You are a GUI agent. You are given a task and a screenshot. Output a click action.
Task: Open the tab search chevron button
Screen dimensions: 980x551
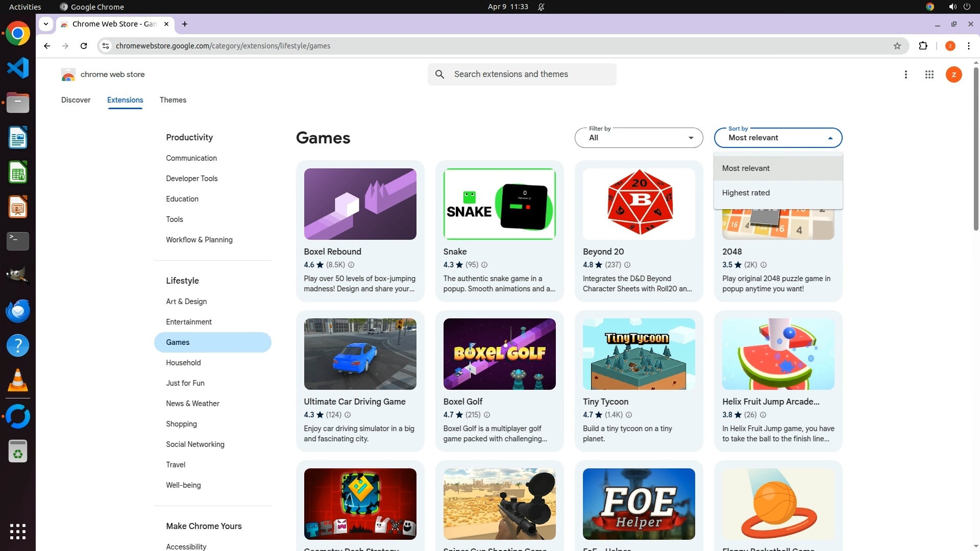(46, 24)
